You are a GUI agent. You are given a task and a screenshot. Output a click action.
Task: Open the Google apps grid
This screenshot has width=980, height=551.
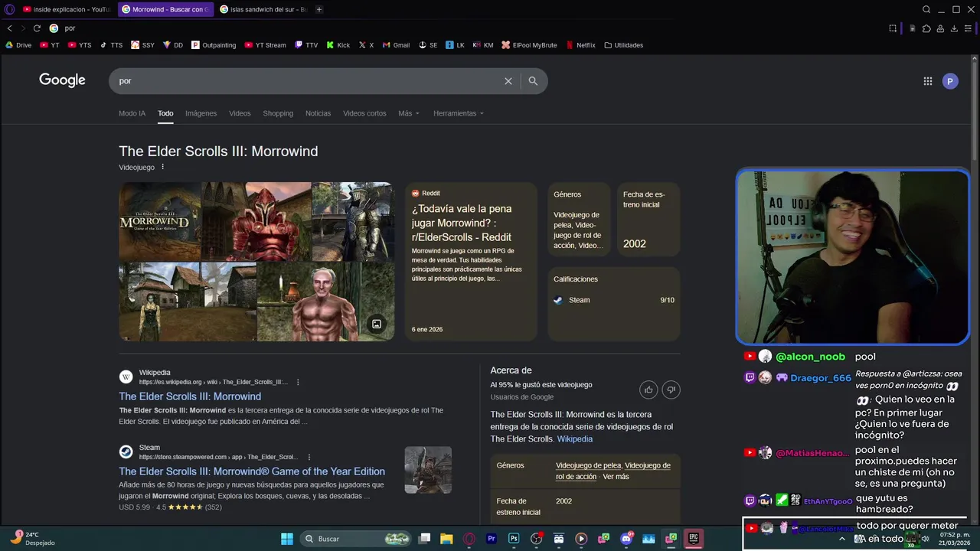[927, 81]
